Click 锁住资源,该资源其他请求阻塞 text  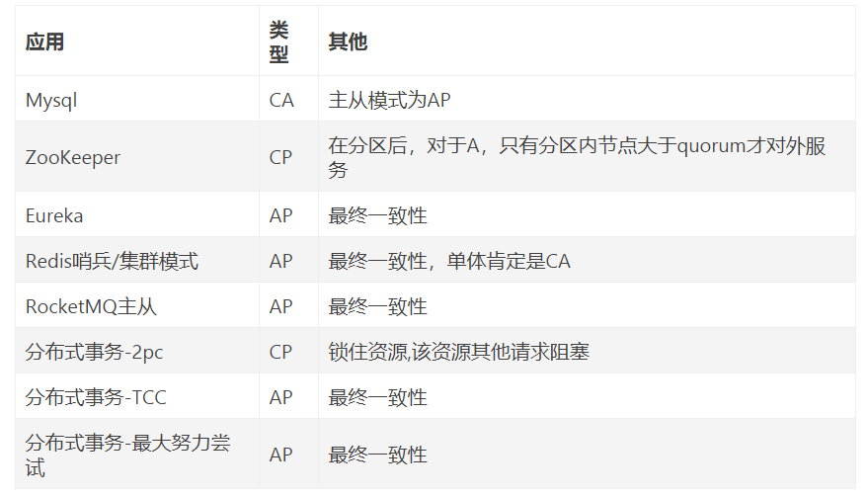(x=459, y=352)
